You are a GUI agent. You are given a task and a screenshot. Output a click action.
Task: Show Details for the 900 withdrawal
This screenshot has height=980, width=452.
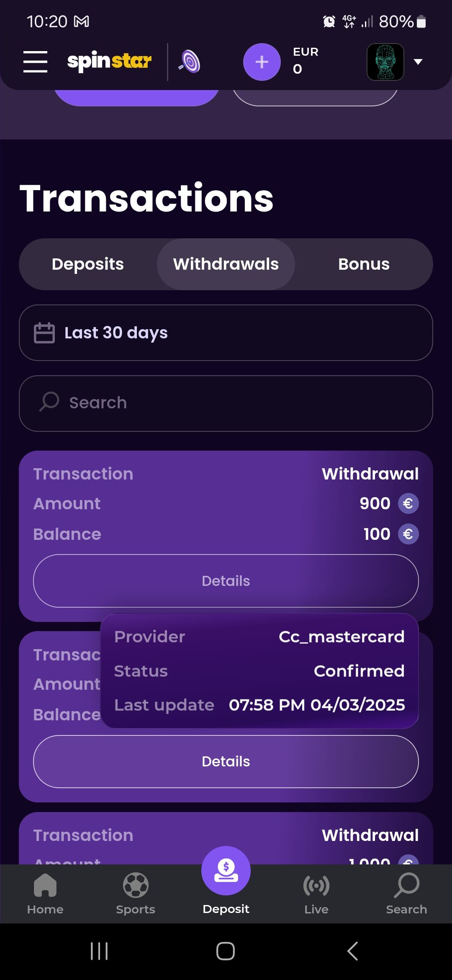226,581
